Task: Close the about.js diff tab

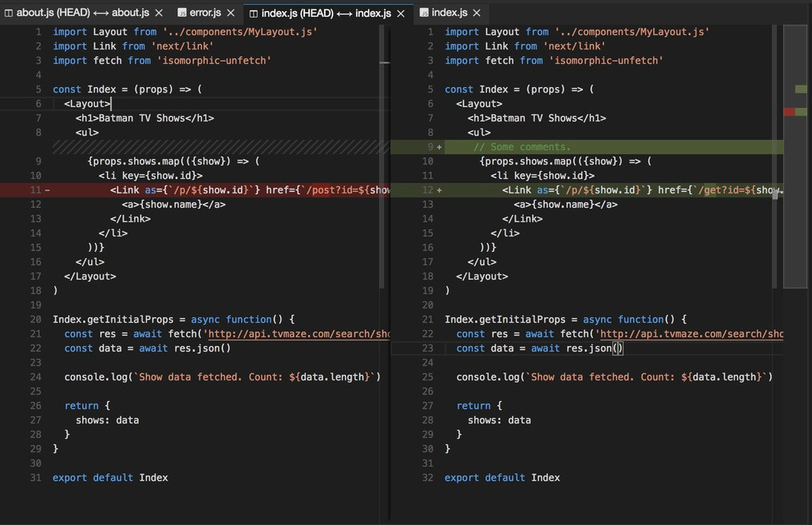Action: tap(159, 13)
